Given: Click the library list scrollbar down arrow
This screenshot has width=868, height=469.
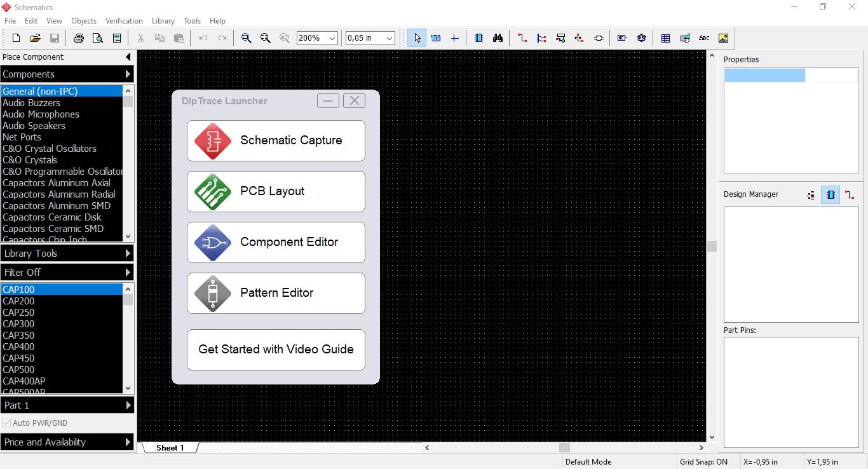Looking at the screenshot, I should click(128, 236).
